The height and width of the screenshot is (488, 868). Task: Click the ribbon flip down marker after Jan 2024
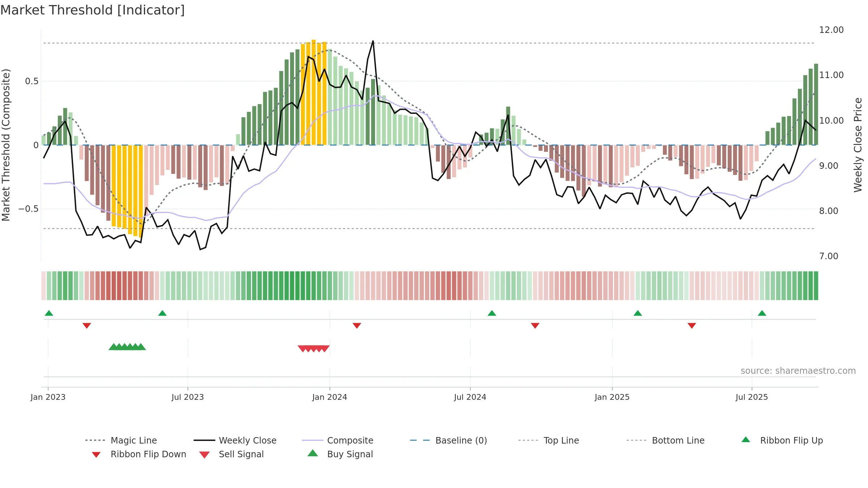pyautogui.click(x=357, y=326)
